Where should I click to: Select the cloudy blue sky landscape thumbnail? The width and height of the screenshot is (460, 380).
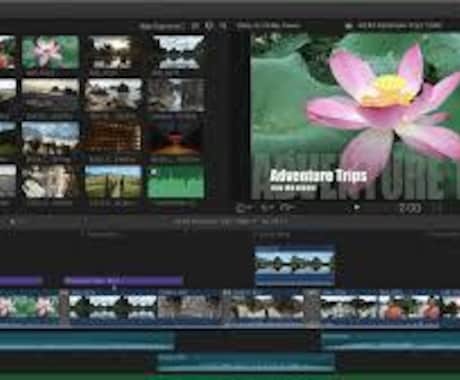[51, 138]
